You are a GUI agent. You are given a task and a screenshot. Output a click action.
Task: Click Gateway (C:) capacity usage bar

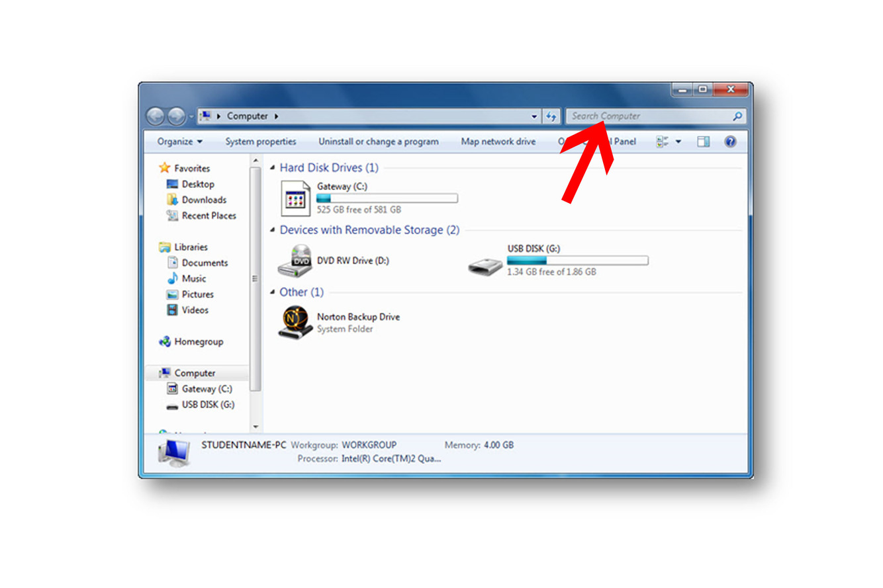coord(387,198)
